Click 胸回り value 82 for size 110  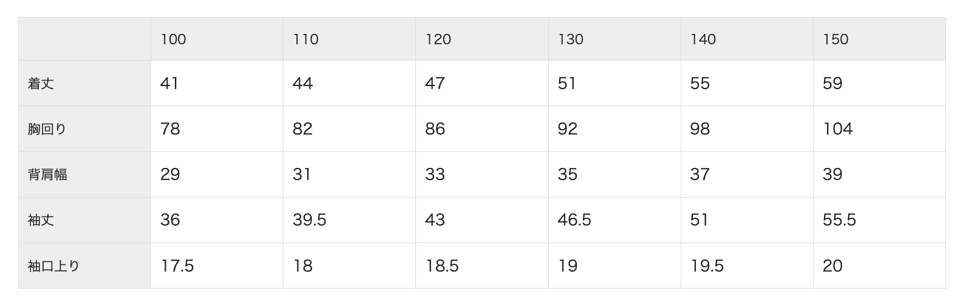point(302,129)
